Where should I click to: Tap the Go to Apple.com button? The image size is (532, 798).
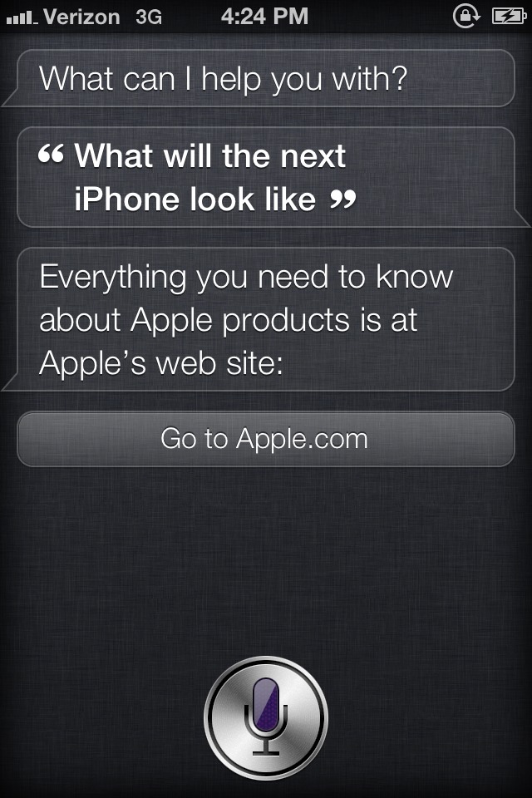tap(266, 439)
